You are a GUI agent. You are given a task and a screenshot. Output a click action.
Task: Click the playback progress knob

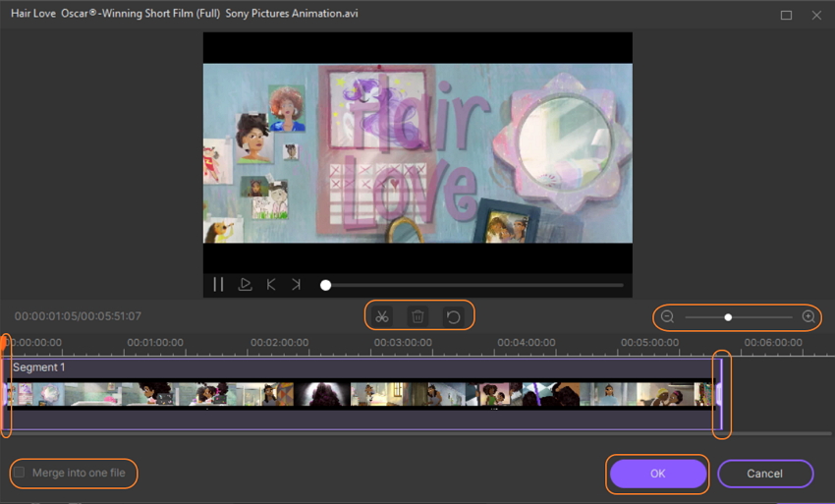click(x=325, y=285)
